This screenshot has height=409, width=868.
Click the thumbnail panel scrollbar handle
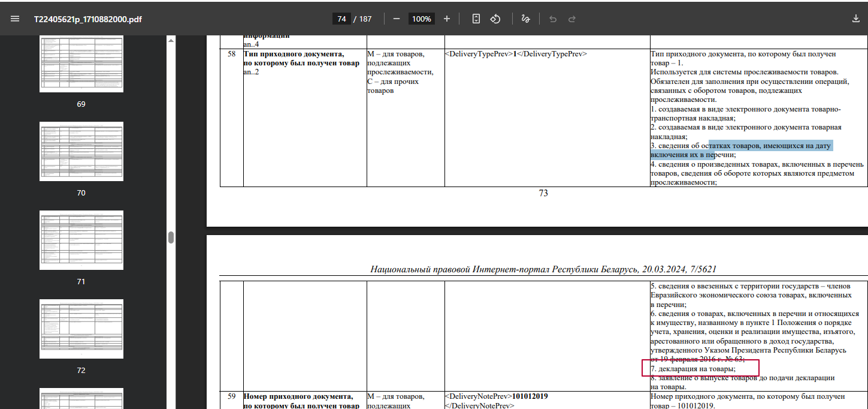tap(171, 237)
